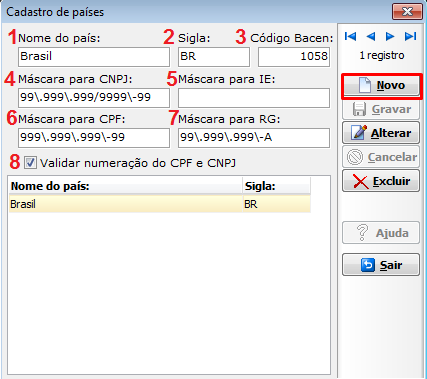Viewport: 427px width, 379px height.
Task: Go to previous record arrow
Action: point(370,36)
